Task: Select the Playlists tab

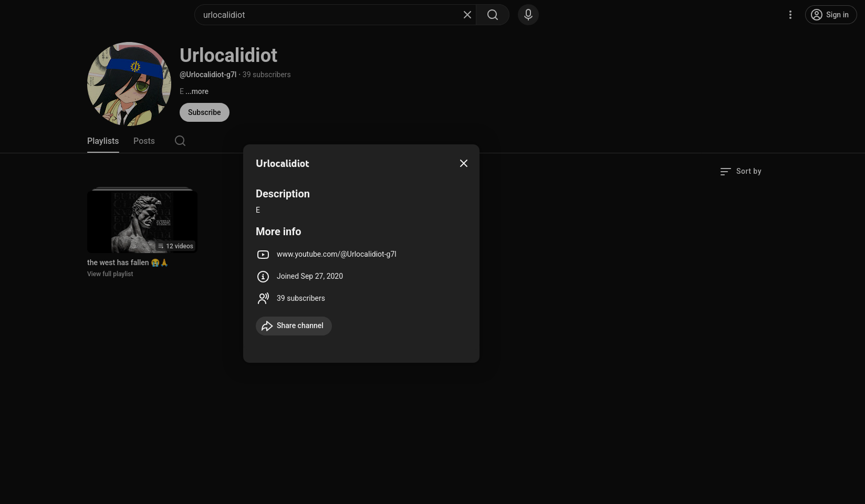Action: click(103, 141)
